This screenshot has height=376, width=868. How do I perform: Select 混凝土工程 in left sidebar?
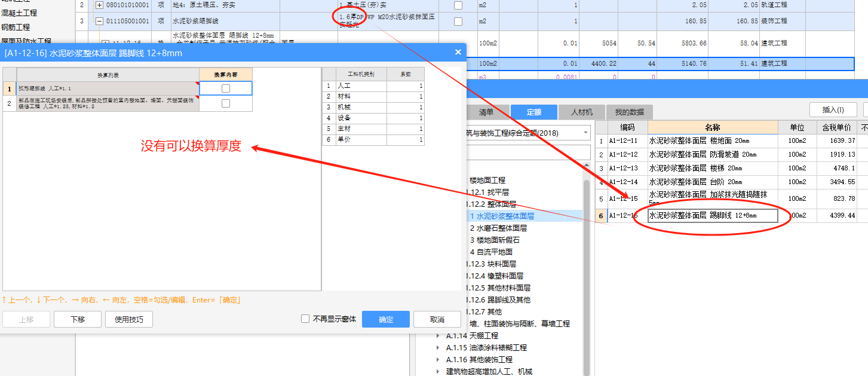tap(19, 13)
